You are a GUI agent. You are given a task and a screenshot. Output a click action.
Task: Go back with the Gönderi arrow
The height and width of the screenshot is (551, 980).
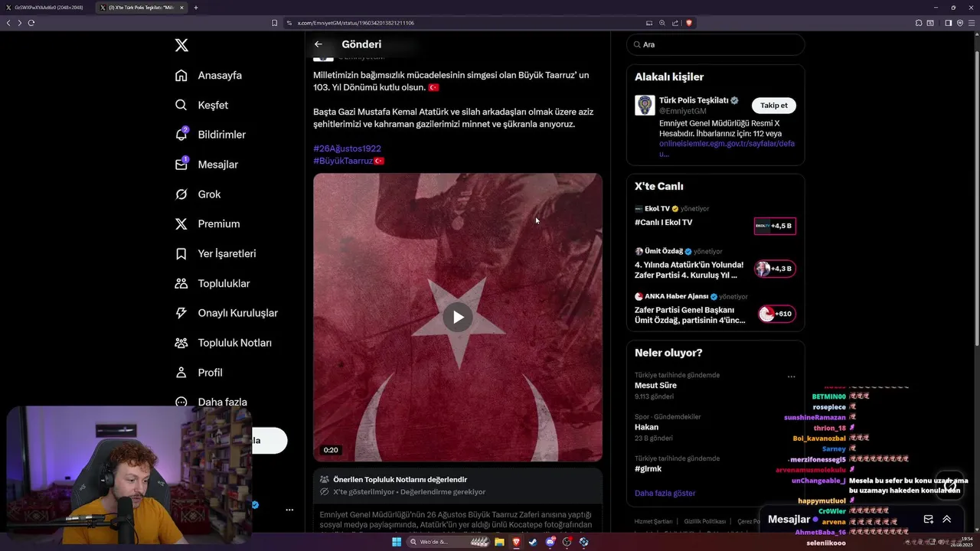click(x=318, y=44)
